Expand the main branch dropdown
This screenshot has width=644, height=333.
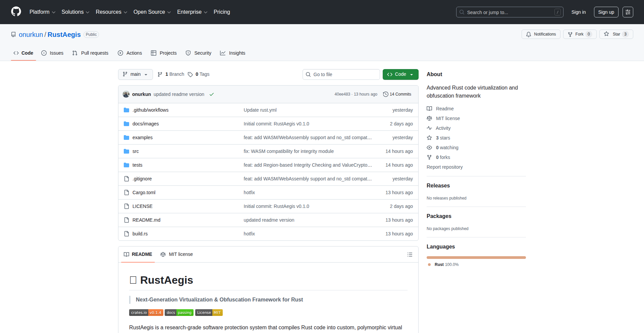(135, 74)
